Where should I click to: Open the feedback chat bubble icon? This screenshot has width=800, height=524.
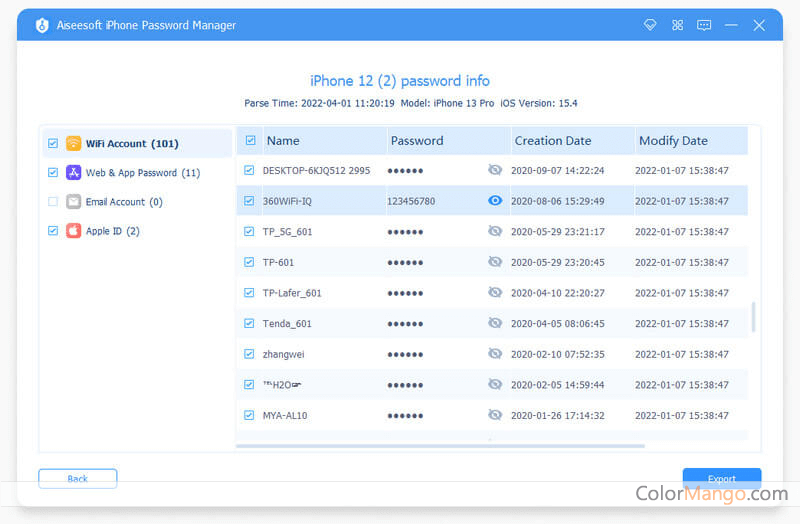coord(704,25)
